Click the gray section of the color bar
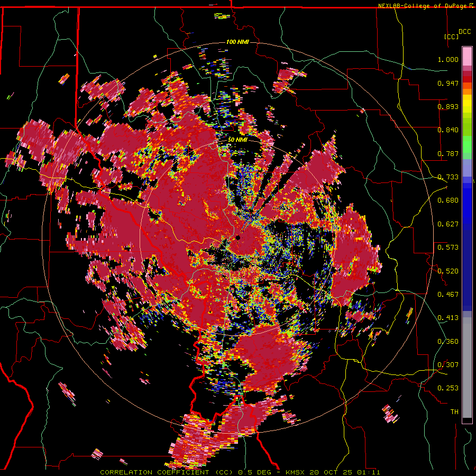Viewport: 476px width, 476px height. coord(467,368)
